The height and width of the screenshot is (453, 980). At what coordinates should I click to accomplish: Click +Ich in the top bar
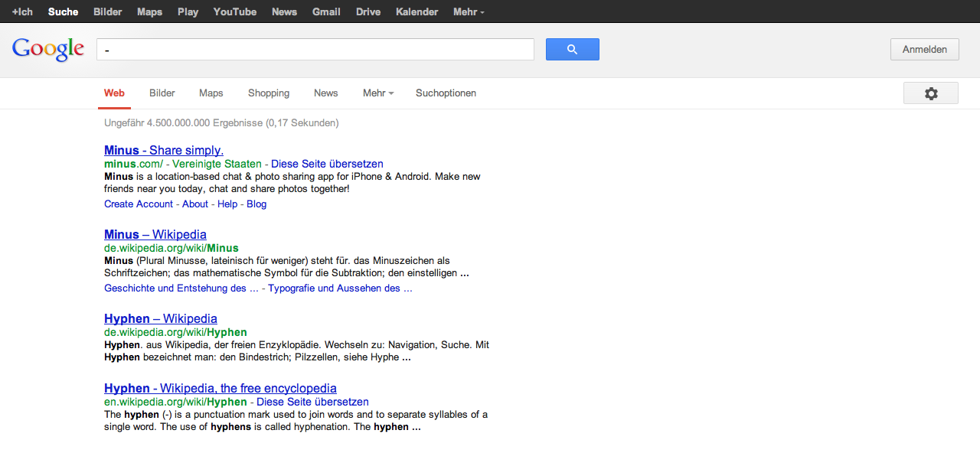[x=22, y=11]
